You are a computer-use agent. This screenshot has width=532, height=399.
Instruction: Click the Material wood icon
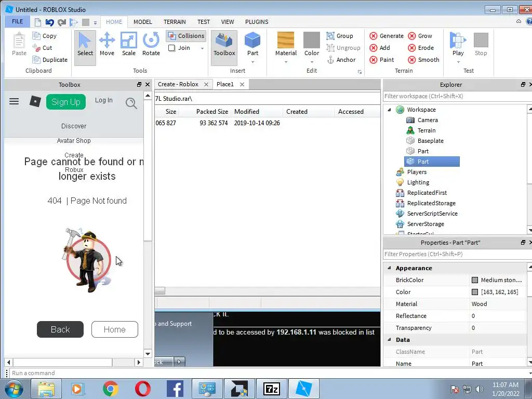[x=286, y=40]
